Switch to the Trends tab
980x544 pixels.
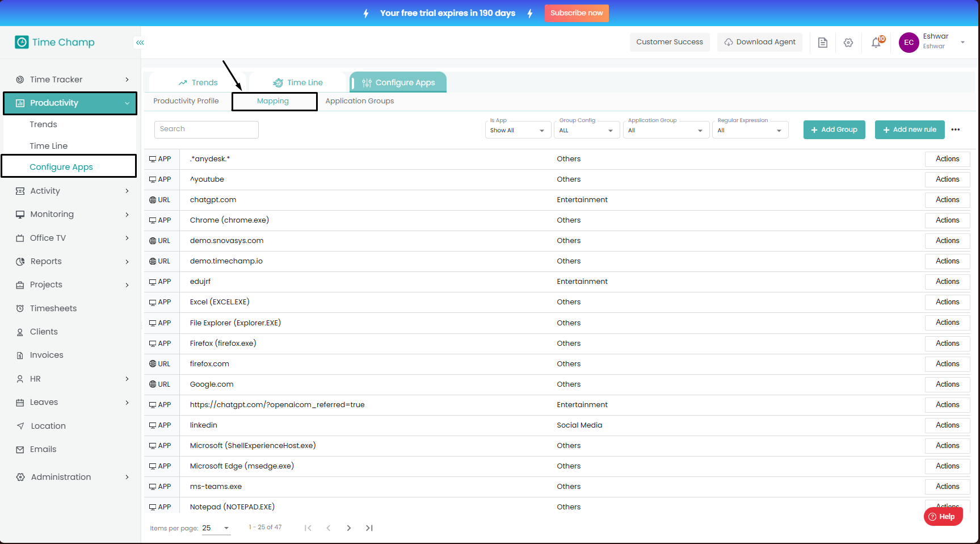pyautogui.click(x=198, y=82)
